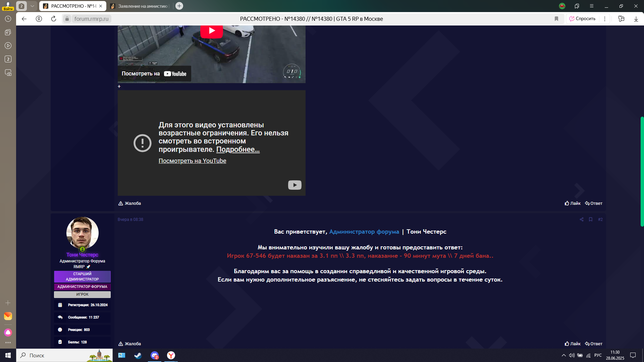
Task: Open the three-dot page options menu
Action: [x=605, y=19]
